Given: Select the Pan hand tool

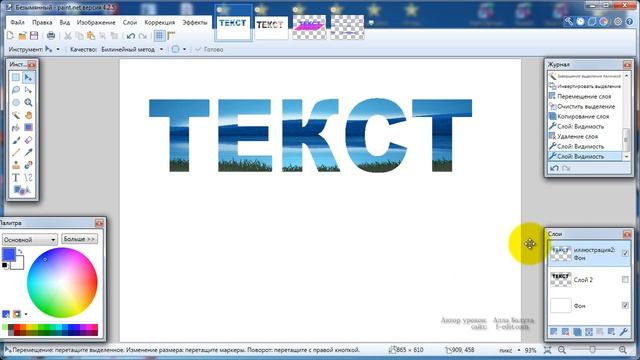Looking at the screenshot, I should click(28, 115).
